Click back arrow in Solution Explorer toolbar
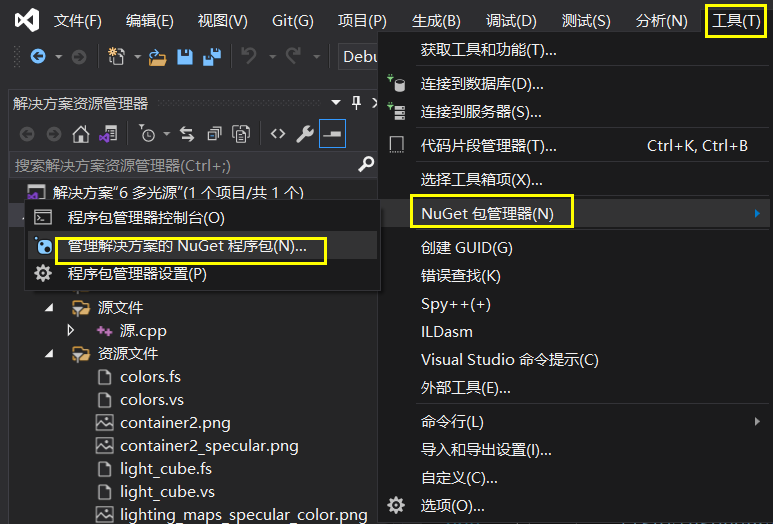 (27, 134)
